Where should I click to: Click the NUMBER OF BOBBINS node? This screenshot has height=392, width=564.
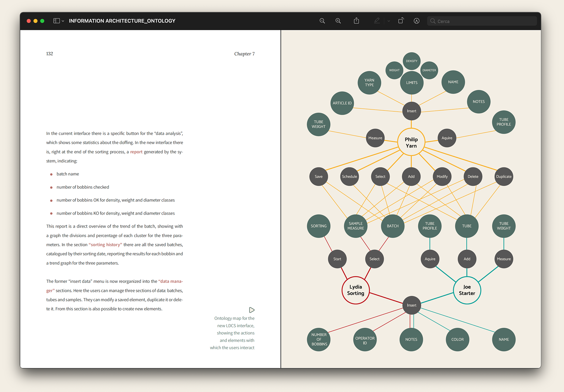[319, 339]
